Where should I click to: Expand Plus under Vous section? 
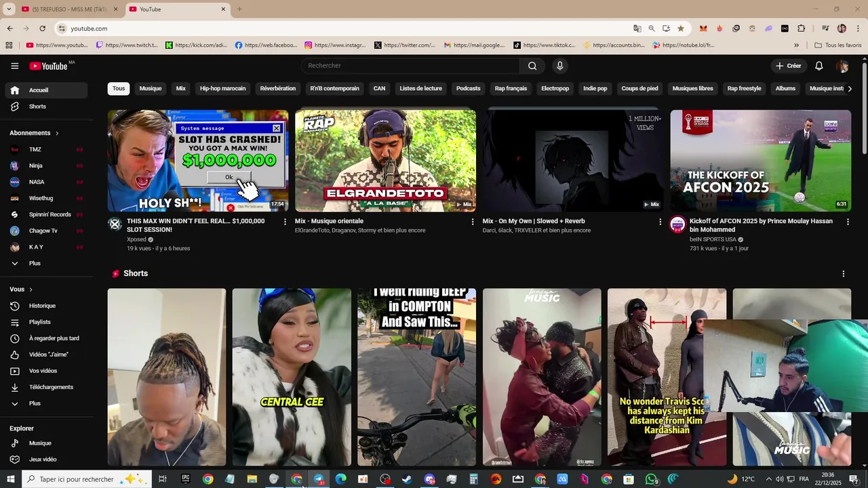46,403
